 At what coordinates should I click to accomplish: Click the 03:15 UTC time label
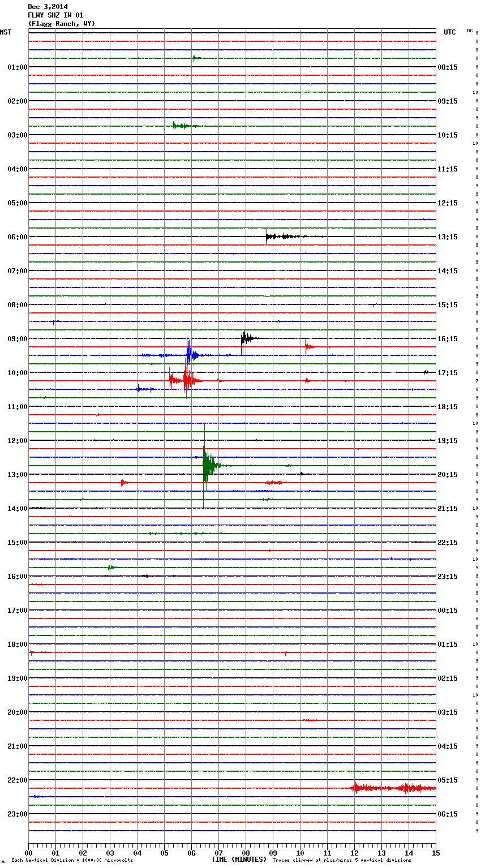[x=448, y=712]
